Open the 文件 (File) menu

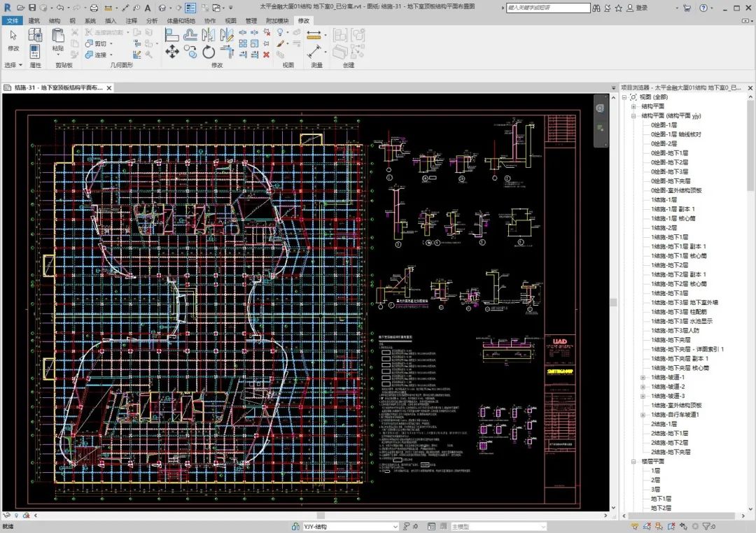click(x=13, y=21)
